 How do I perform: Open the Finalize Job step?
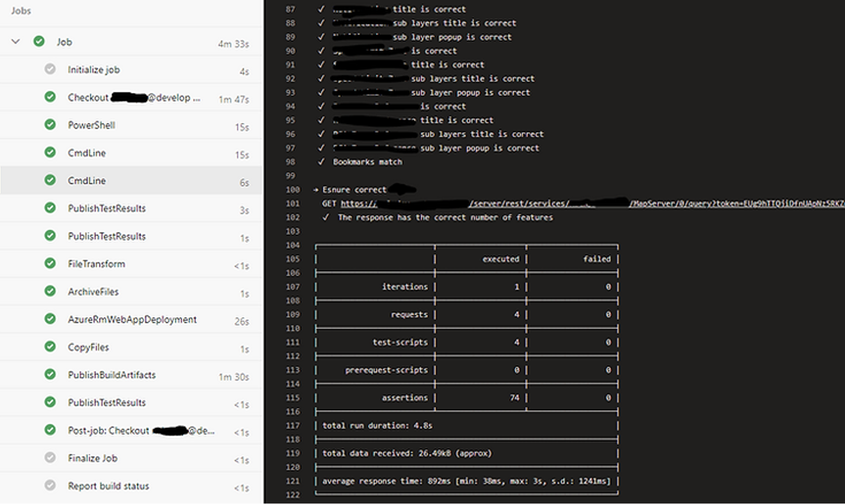click(x=131, y=458)
